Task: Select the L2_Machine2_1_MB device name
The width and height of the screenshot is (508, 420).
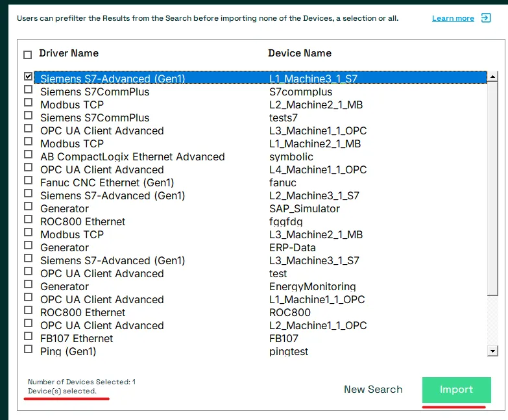Action: click(x=316, y=105)
